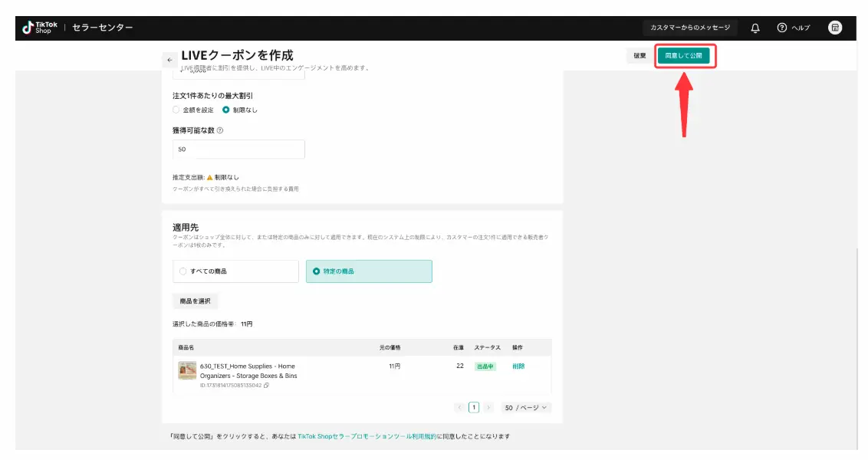Go back with the arrow button
The width and height of the screenshot is (868, 460).
(169, 60)
